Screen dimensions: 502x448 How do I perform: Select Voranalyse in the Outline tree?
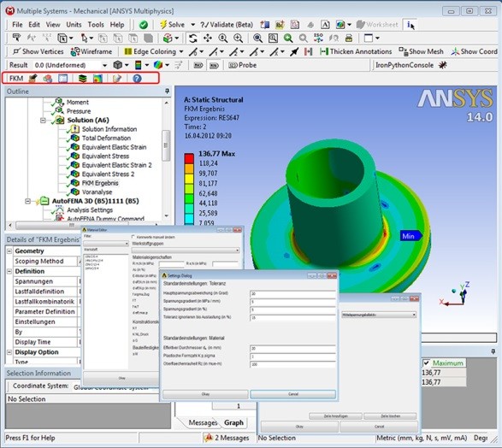click(x=97, y=192)
